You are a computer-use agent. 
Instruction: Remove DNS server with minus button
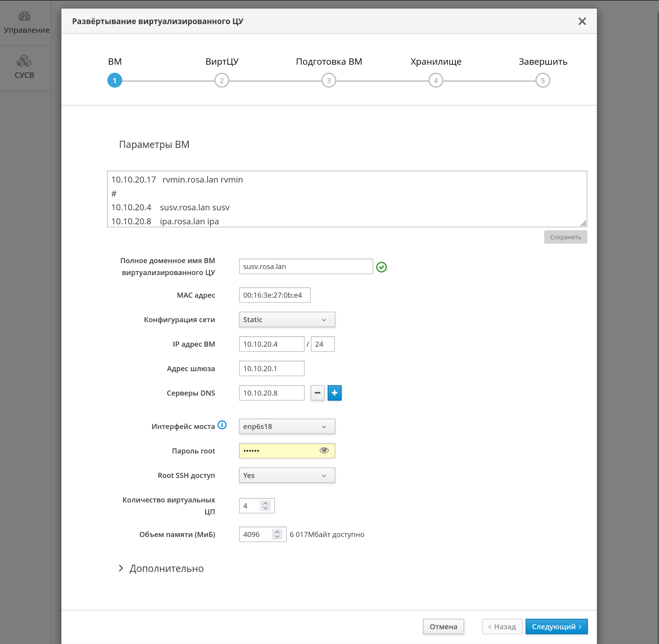(317, 393)
